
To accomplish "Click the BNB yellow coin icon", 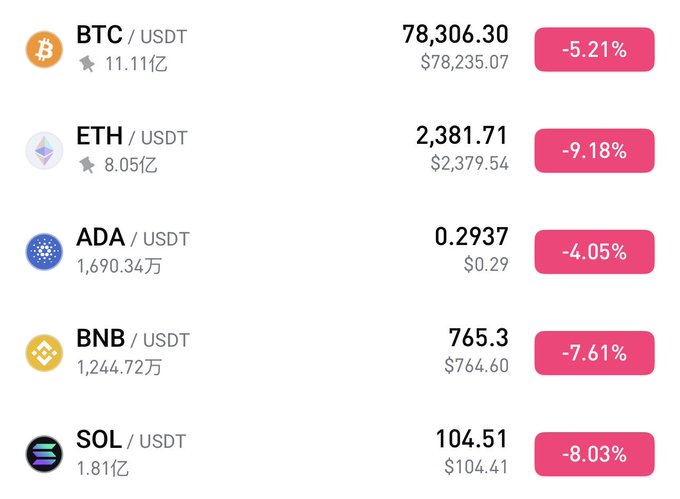I will [x=44, y=352].
